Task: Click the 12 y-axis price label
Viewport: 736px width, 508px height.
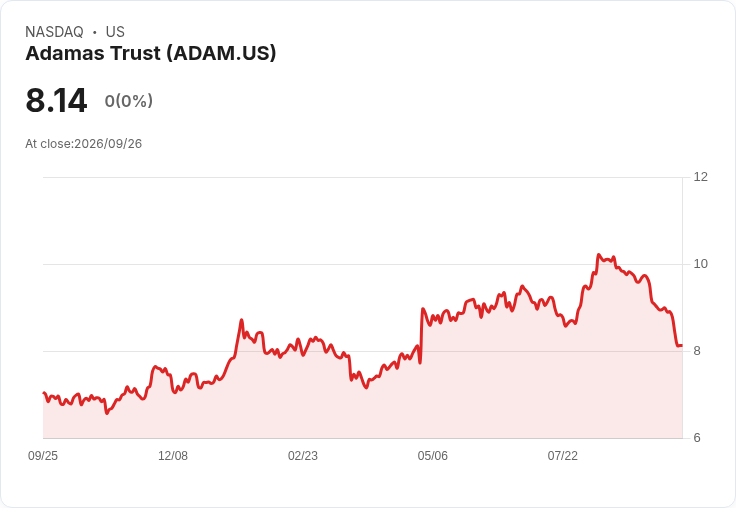Action: pos(700,177)
